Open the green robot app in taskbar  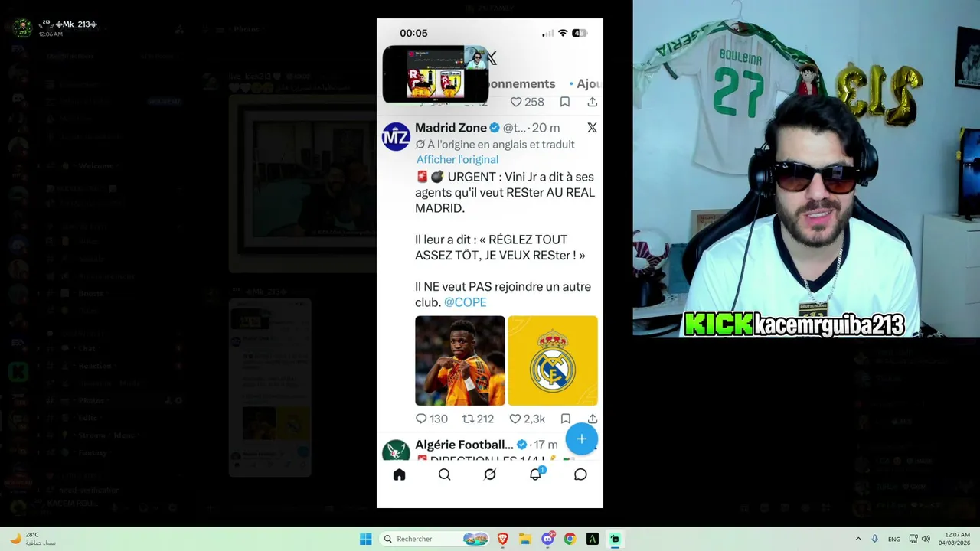615,539
